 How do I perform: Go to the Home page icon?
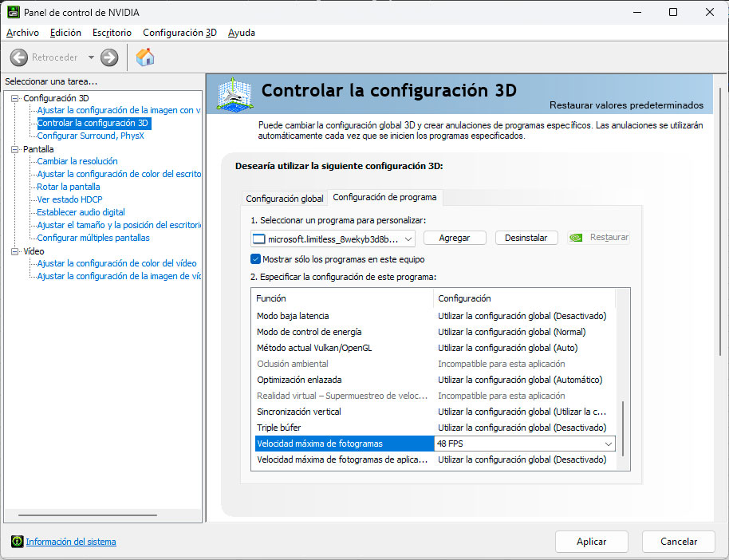145,57
